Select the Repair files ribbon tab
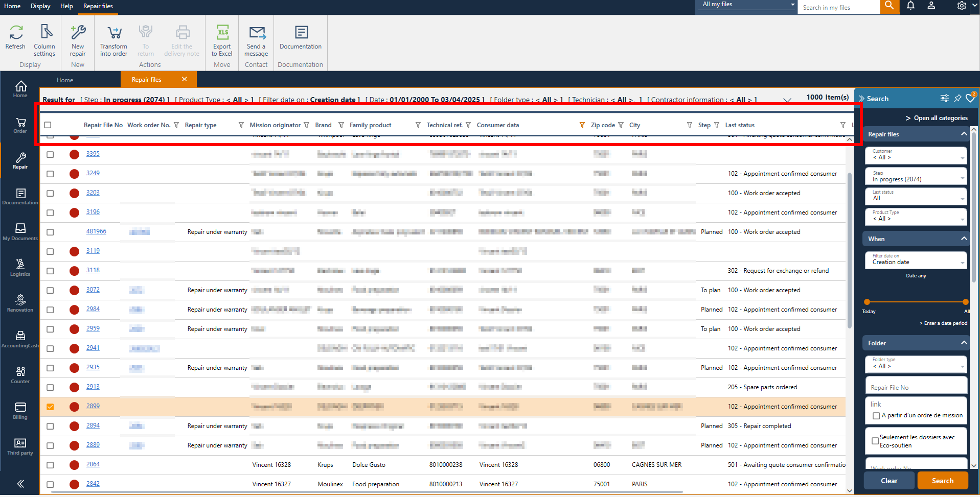Image resolution: width=980 pixels, height=497 pixels. 98,6
